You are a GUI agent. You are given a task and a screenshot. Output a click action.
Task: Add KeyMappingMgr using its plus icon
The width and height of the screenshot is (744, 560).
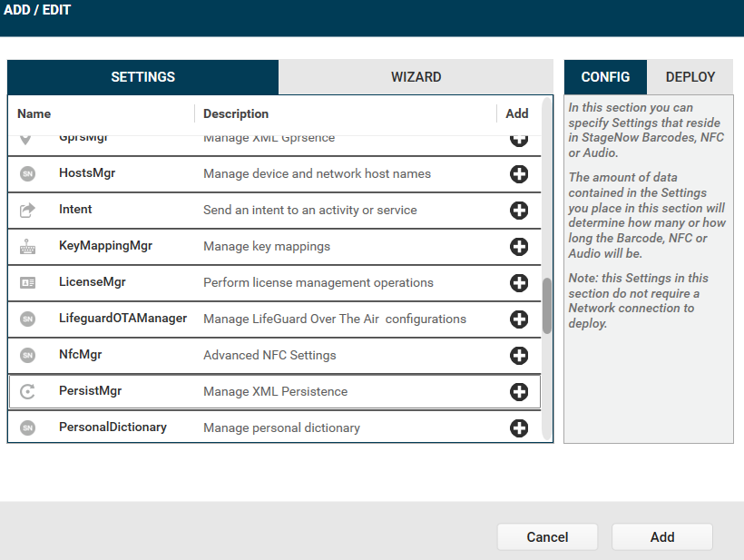click(x=519, y=247)
